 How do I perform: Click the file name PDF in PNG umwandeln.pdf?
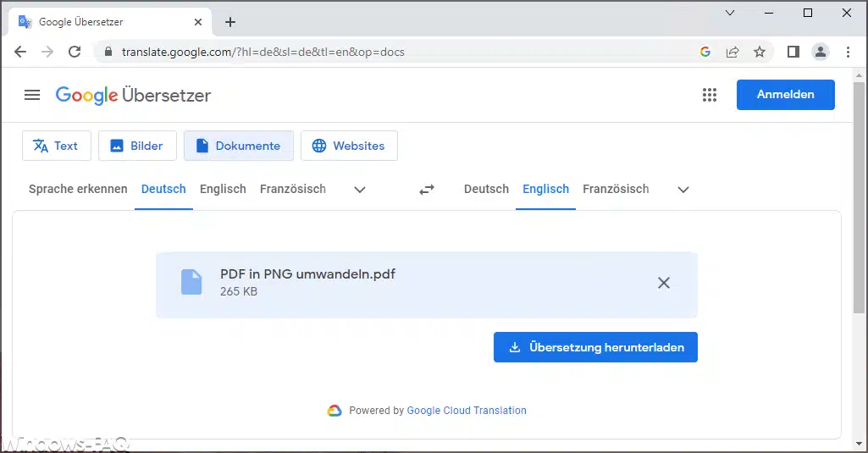(307, 274)
